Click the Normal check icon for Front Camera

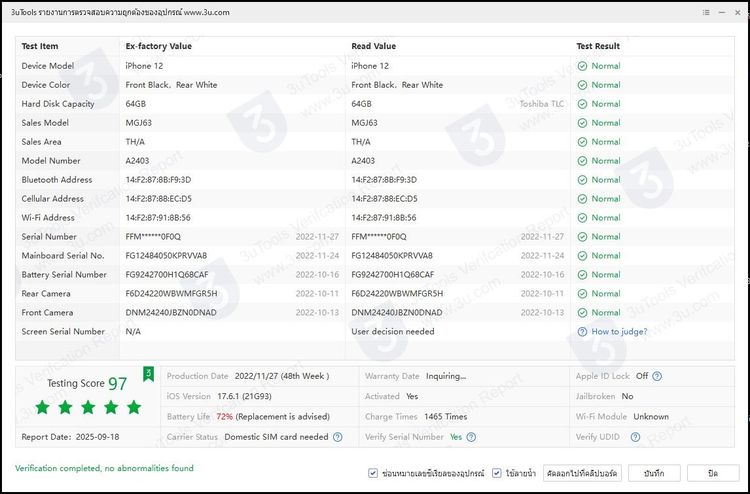point(582,312)
